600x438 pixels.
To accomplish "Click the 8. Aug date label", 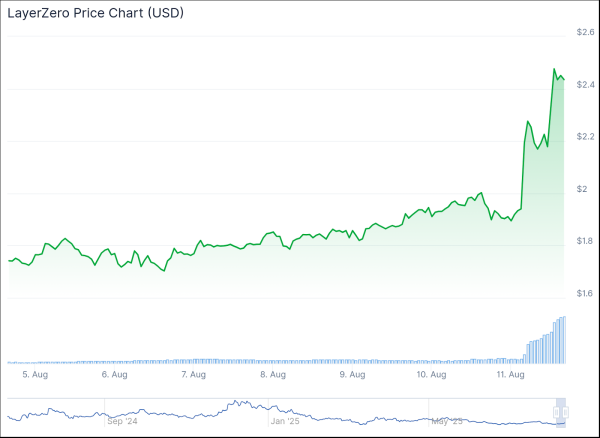I will (x=272, y=375).
